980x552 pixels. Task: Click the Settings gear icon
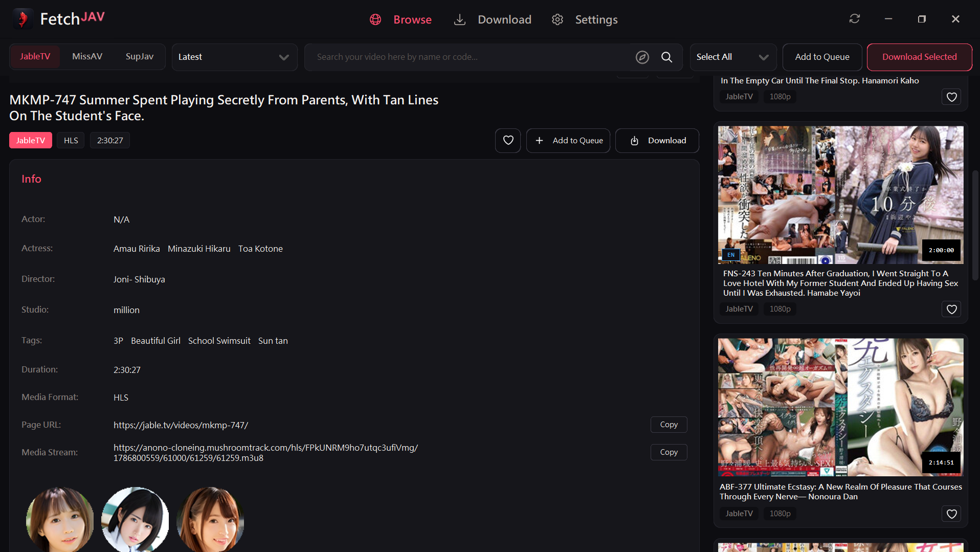(x=558, y=19)
